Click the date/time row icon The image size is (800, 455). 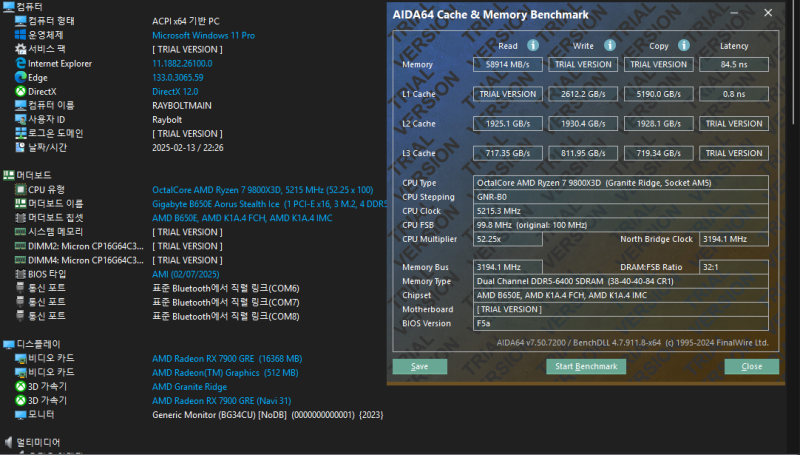tap(20, 147)
